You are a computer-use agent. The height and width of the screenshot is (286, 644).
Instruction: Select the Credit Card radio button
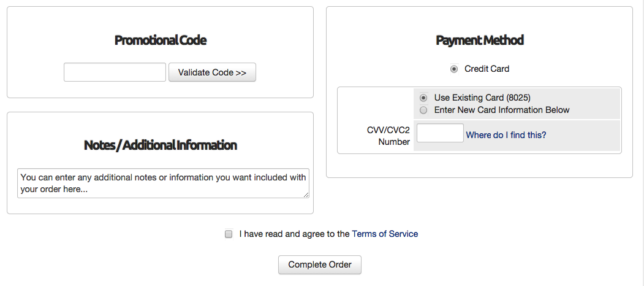(454, 69)
